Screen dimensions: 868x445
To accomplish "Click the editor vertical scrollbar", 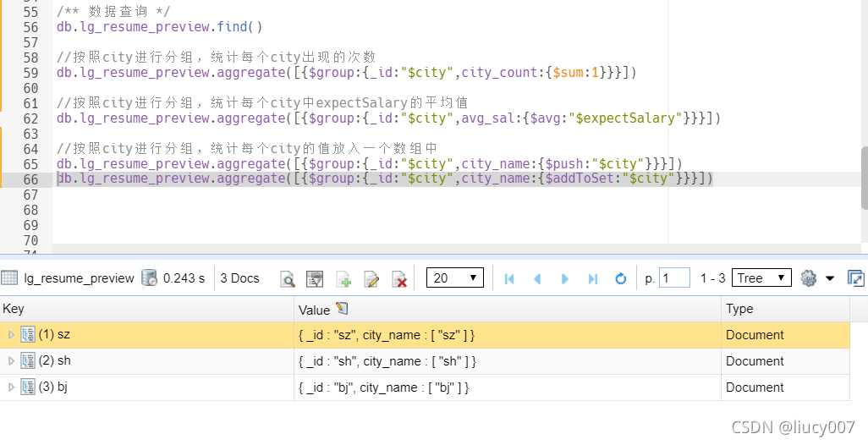I will 864,179.
